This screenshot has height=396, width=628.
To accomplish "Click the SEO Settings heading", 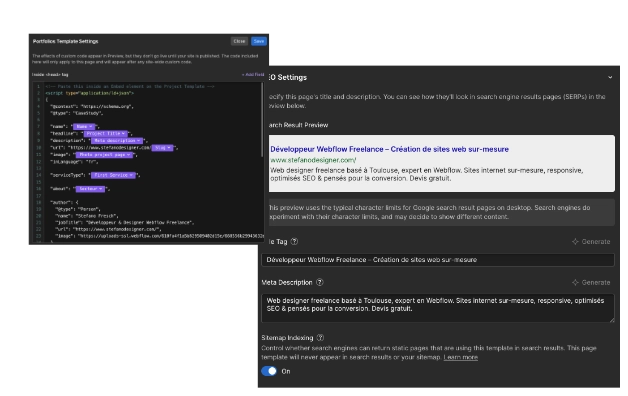I will click(x=288, y=77).
